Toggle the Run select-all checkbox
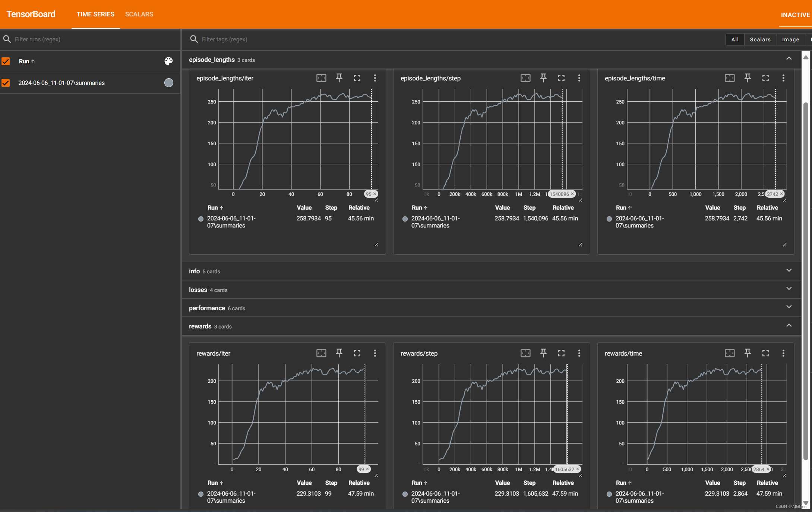This screenshot has height=512, width=812. point(6,61)
